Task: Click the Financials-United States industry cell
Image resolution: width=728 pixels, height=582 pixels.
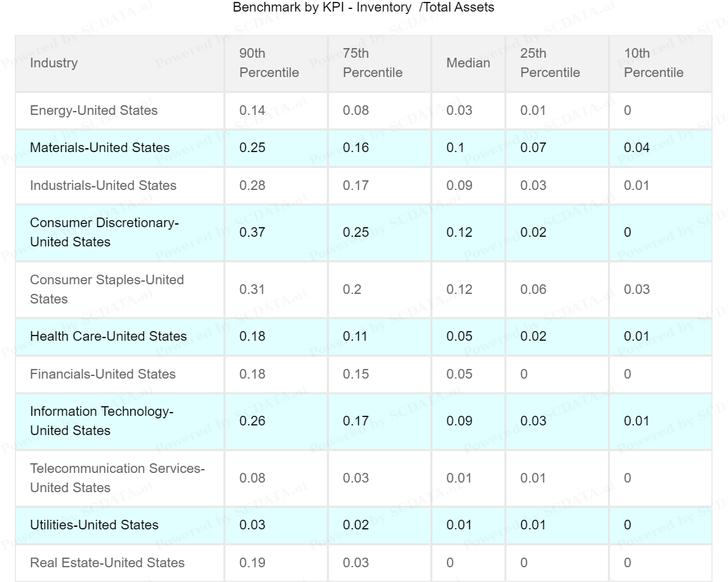Action: pos(103,374)
